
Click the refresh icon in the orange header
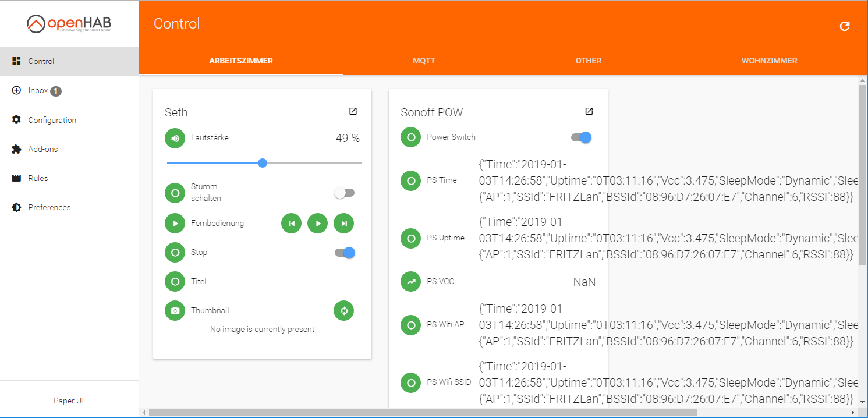click(845, 26)
